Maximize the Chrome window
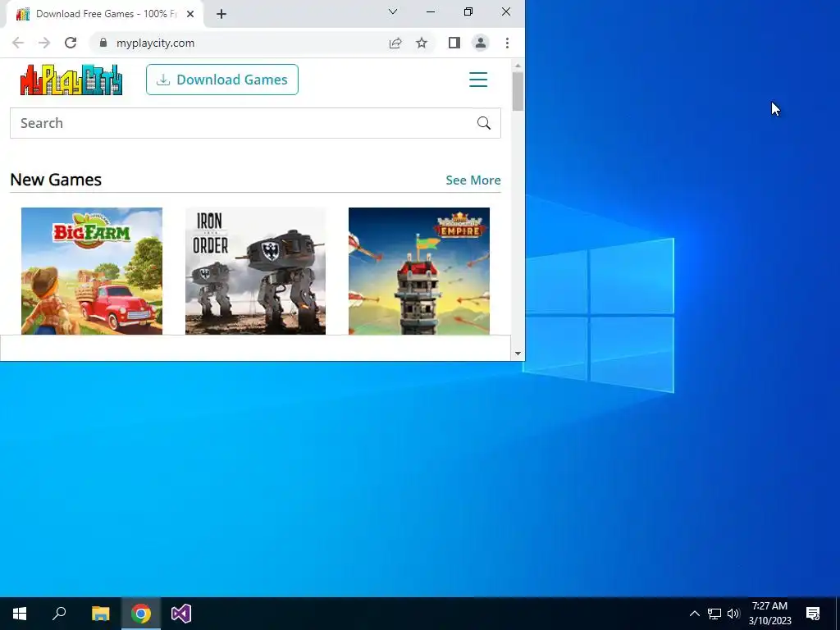This screenshot has width=840, height=630. tap(468, 11)
